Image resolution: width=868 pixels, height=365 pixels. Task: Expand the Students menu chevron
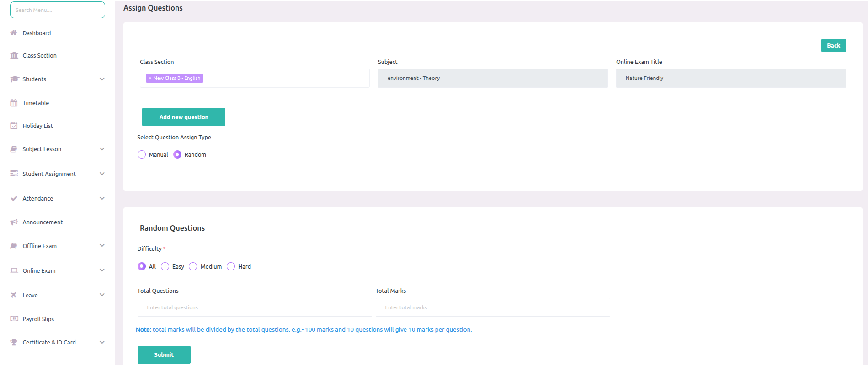(x=102, y=79)
